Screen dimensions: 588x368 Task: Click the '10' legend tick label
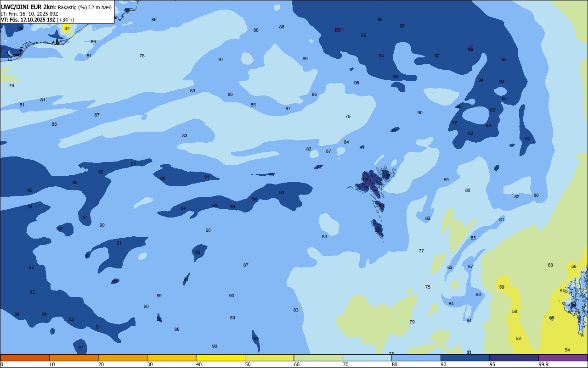[52, 364]
